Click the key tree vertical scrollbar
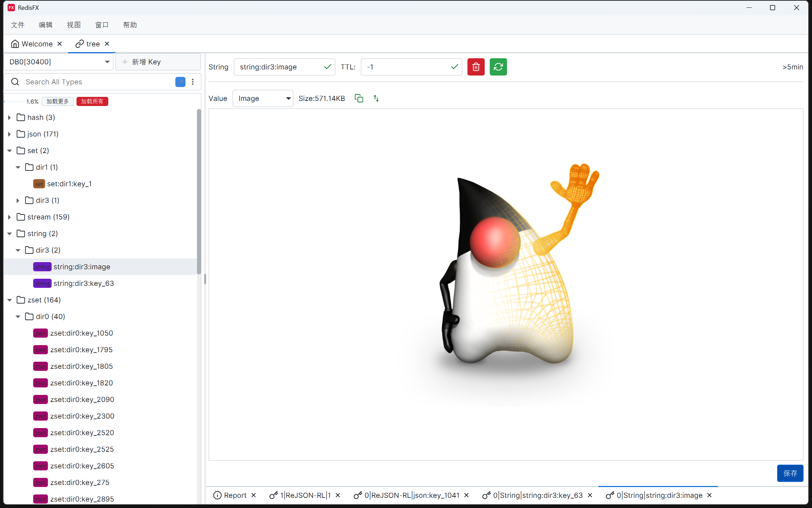This screenshot has height=508, width=812. [199, 191]
